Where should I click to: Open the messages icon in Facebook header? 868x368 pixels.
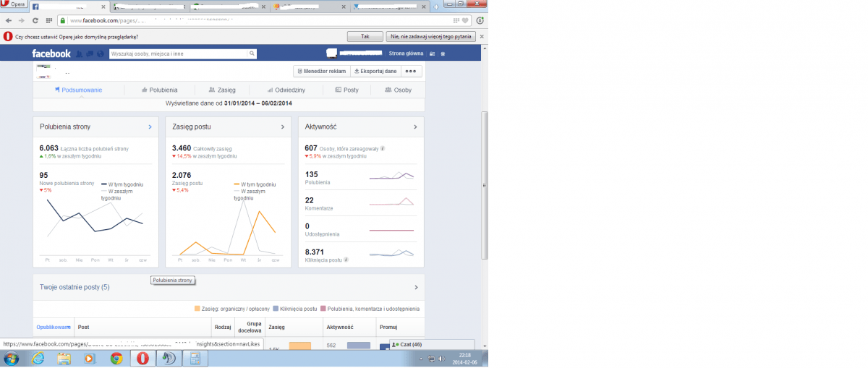pyautogui.click(x=89, y=54)
